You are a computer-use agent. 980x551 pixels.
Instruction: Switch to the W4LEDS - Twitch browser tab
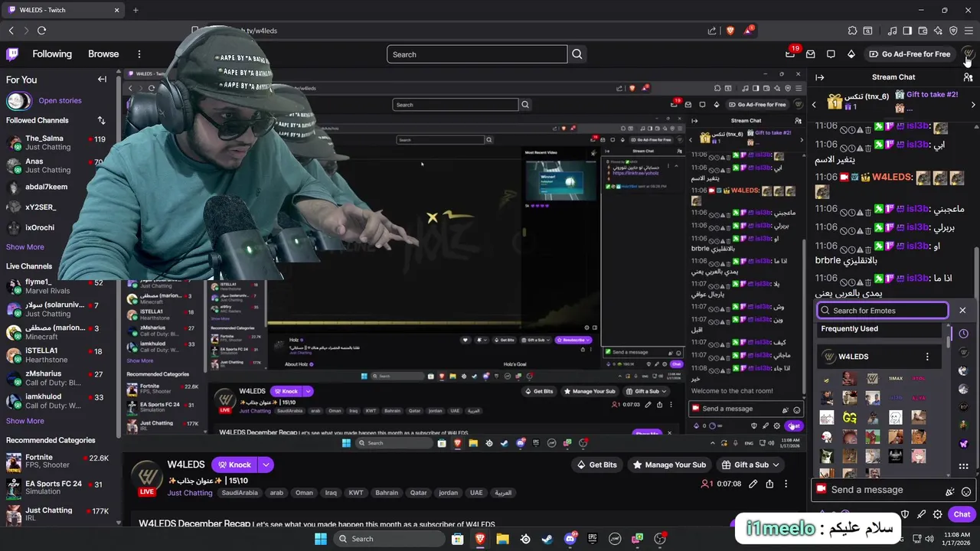coord(63,10)
